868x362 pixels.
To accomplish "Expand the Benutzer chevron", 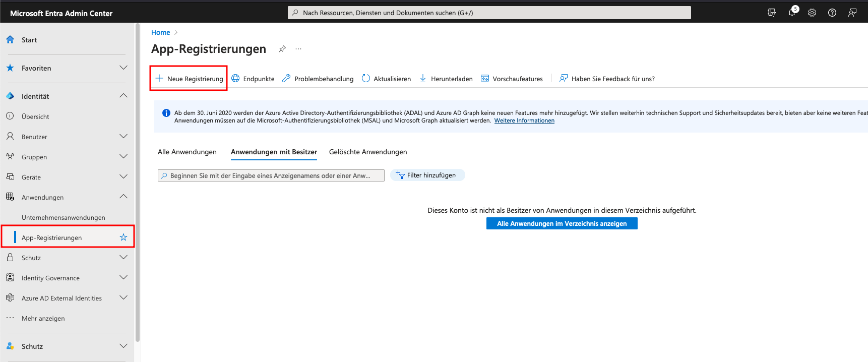I will pos(123,136).
